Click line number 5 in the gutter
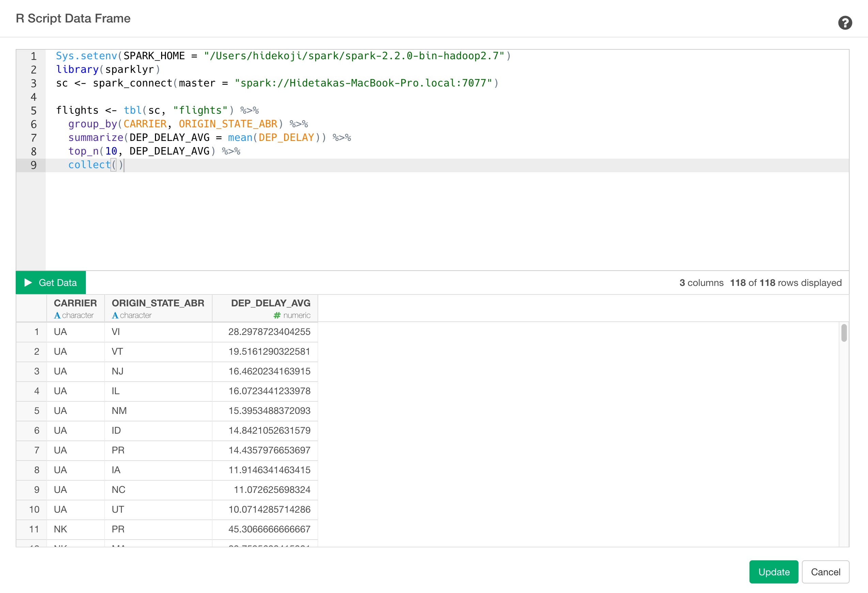 [x=33, y=110]
